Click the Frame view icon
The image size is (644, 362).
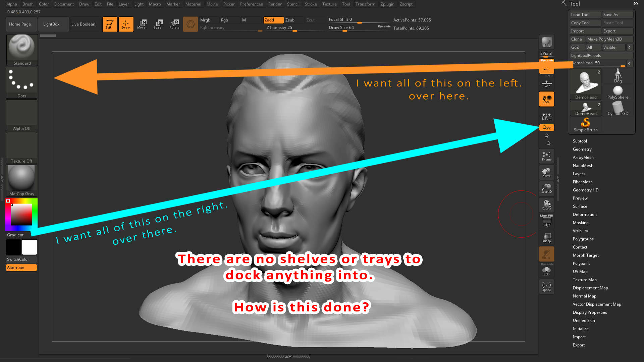[x=546, y=156]
